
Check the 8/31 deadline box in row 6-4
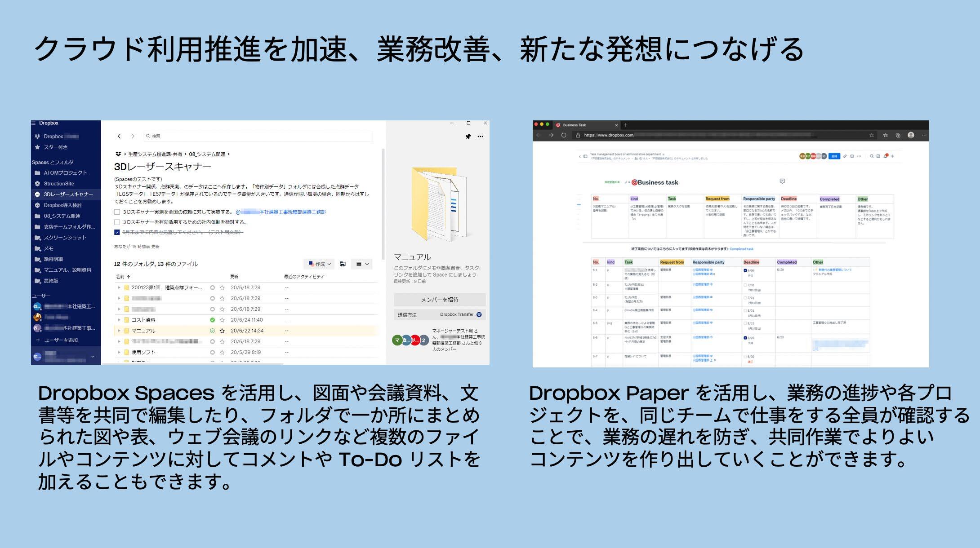tap(745, 310)
